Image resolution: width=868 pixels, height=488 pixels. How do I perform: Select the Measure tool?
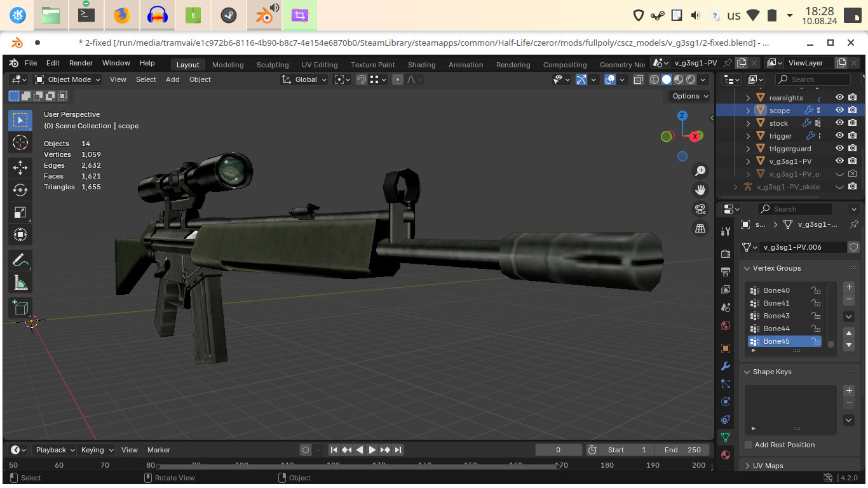coord(20,281)
